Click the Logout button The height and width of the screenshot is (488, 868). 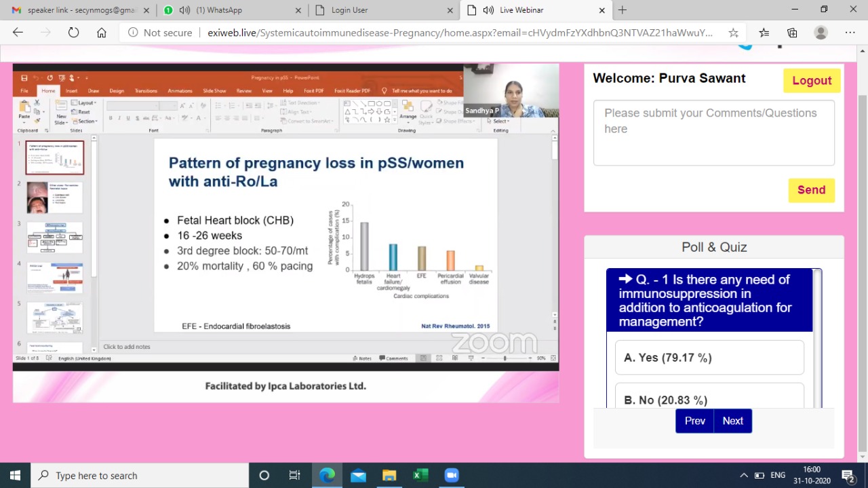point(812,80)
